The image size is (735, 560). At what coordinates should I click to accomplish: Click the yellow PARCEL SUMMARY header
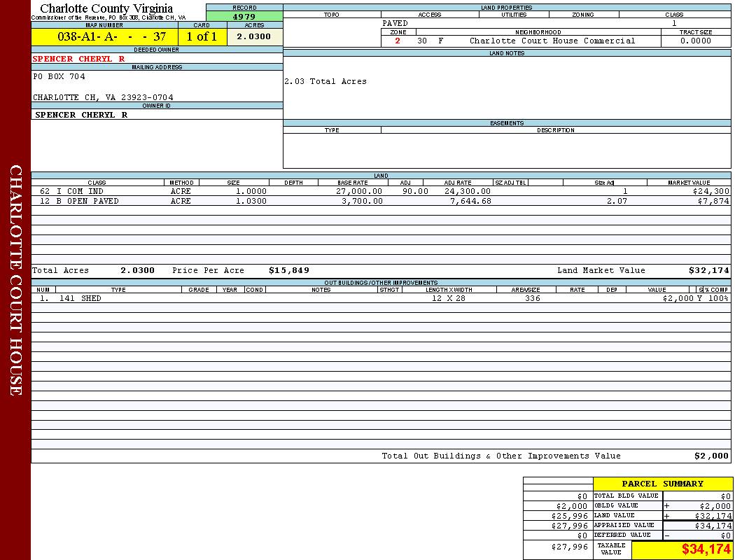tap(662, 484)
